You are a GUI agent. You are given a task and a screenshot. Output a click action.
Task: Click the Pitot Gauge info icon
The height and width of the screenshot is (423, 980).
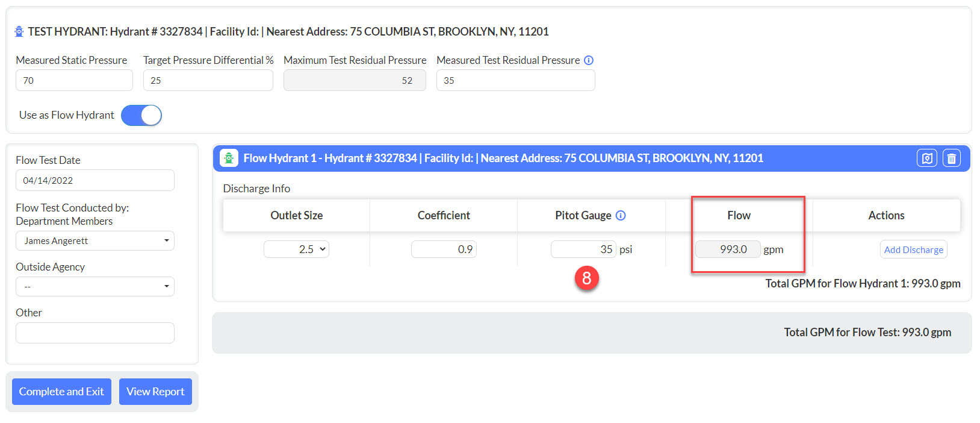click(x=621, y=216)
